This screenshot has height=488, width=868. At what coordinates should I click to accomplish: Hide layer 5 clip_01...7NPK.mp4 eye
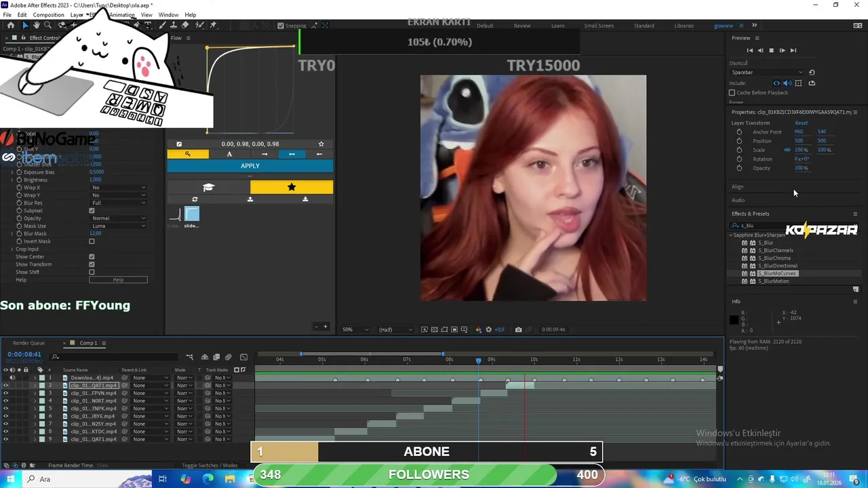point(5,409)
